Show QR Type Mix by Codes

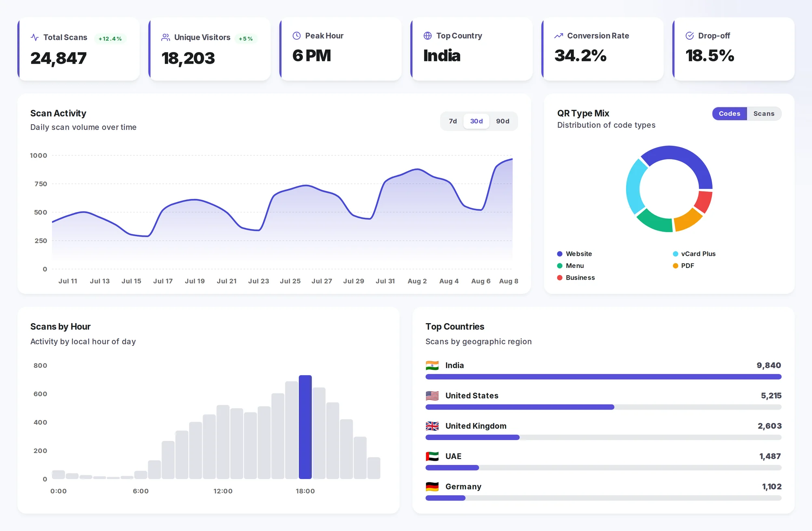(x=730, y=114)
